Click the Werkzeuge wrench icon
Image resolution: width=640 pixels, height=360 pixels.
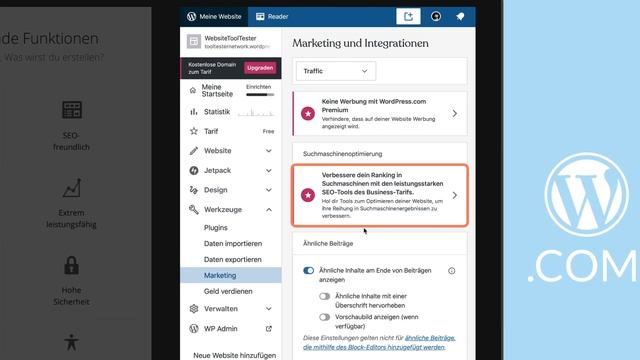194,209
